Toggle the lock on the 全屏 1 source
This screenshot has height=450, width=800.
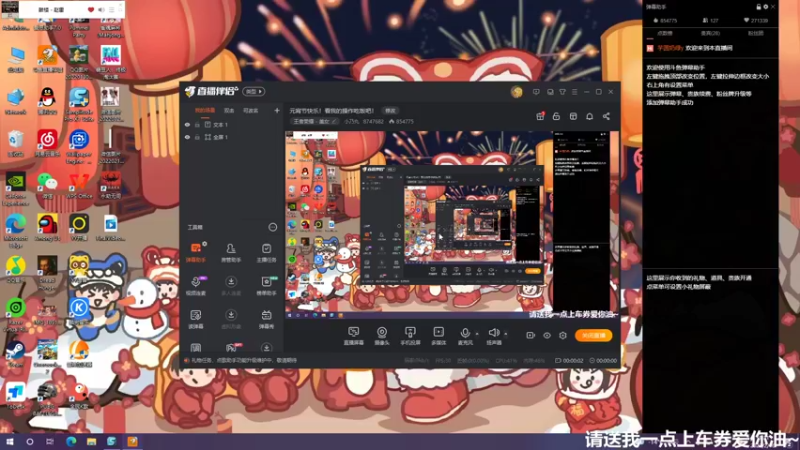197,137
